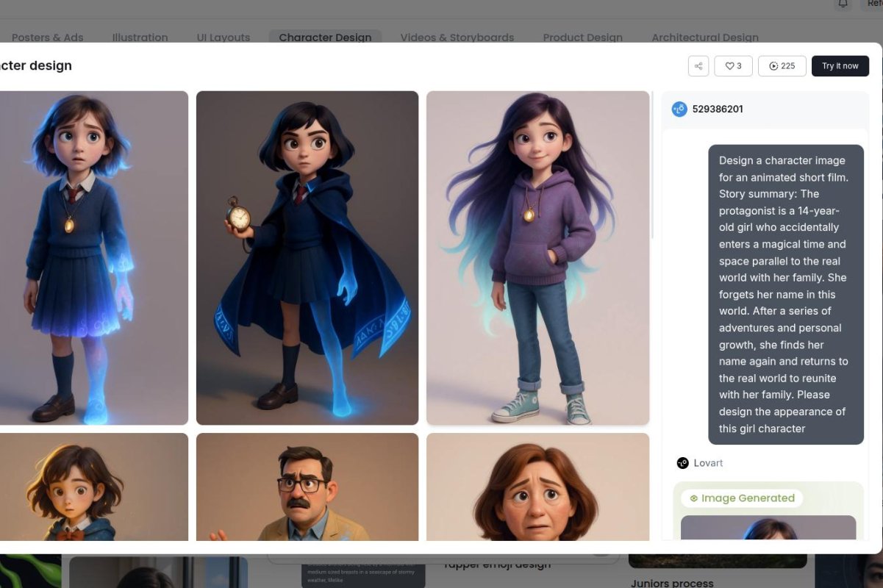This screenshot has height=588, width=883.
Task: Click the Image Generated status badge
Action: pos(742,498)
